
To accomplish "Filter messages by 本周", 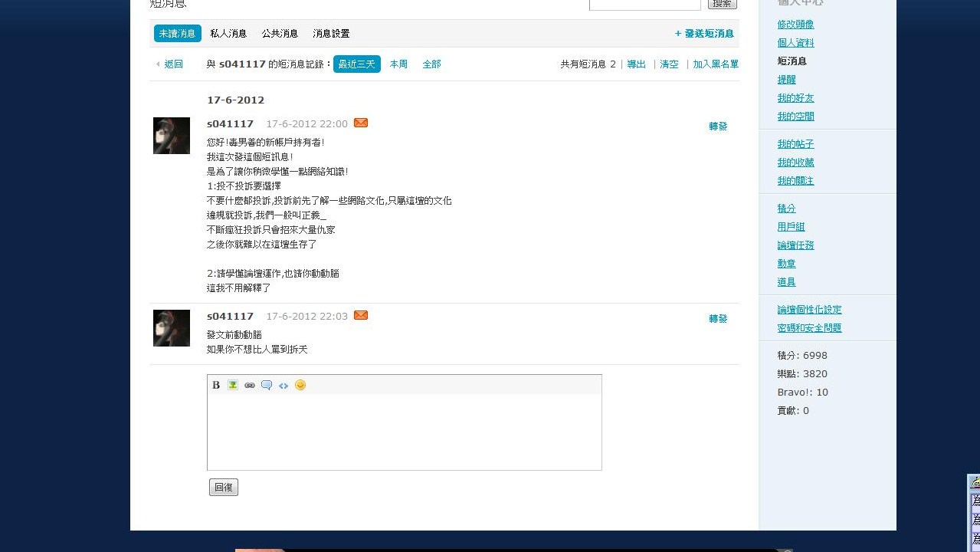I will click(x=398, y=64).
